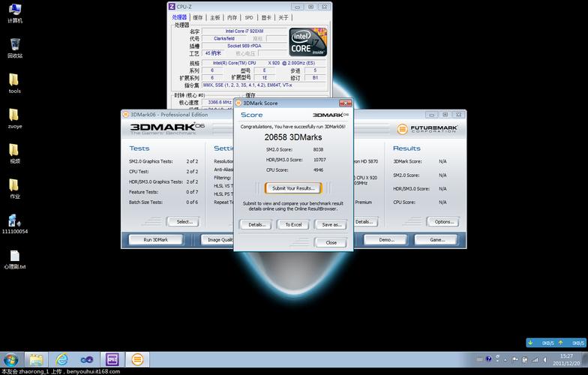Click the Demo... button
The height and width of the screenshot is (375, 588).
tap(386, 240)
